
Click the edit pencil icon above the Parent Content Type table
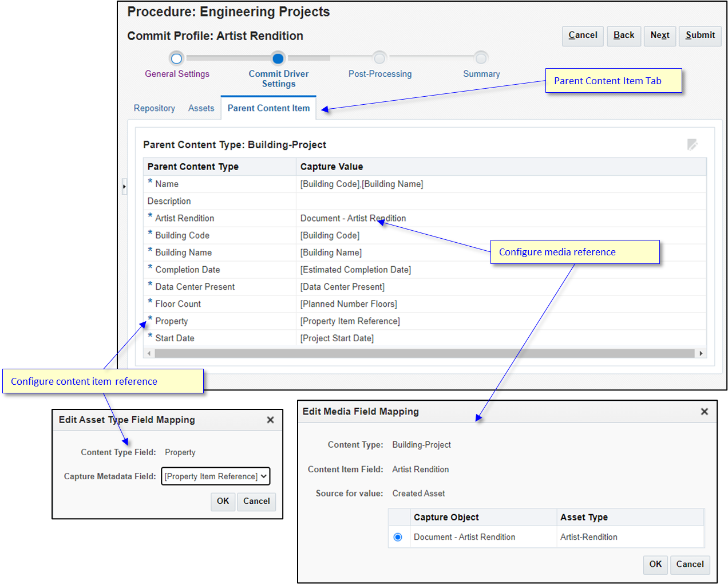693,145
